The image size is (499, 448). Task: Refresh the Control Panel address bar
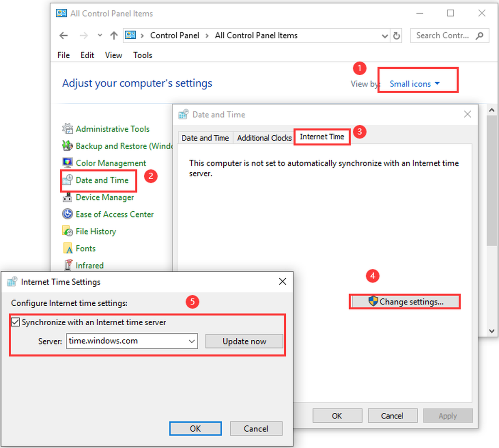point(397,36)
